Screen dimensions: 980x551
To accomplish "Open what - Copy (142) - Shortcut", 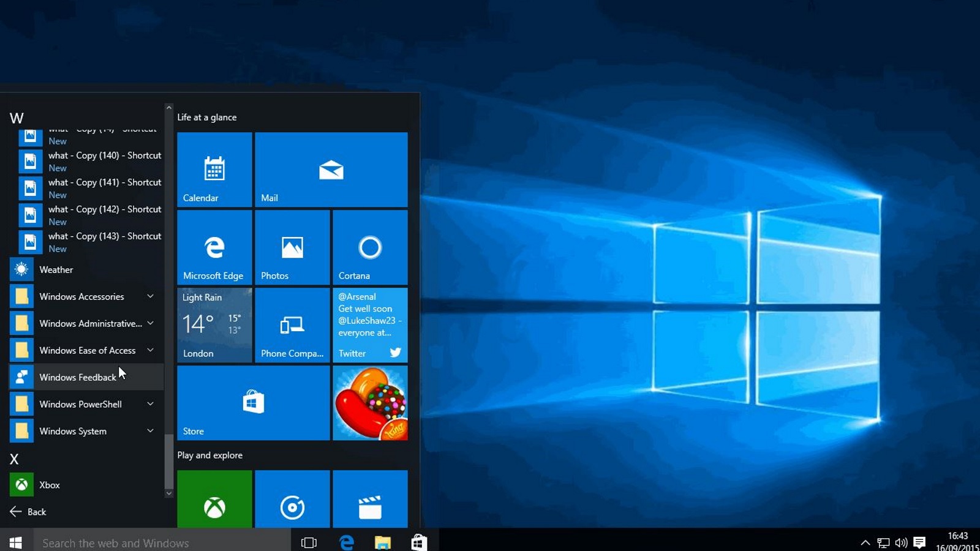I will tap(91, 215).
